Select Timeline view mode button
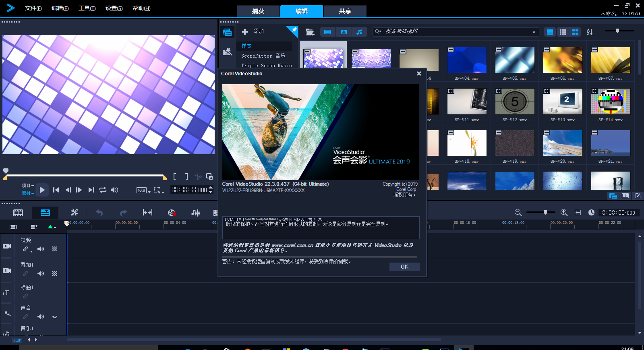644x350 pixels. click(x=45, y=213)
